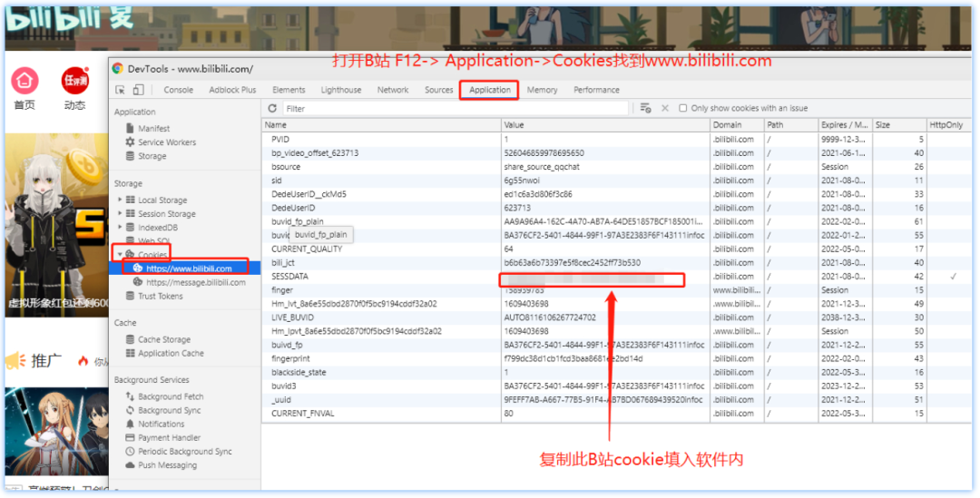Enable Only show cookies with an issue
The image size is (980, 498).
[683, 108]
